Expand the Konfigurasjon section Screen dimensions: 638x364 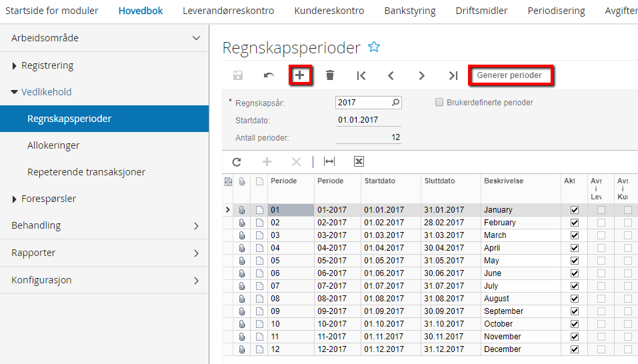click(x=196, y=280)
